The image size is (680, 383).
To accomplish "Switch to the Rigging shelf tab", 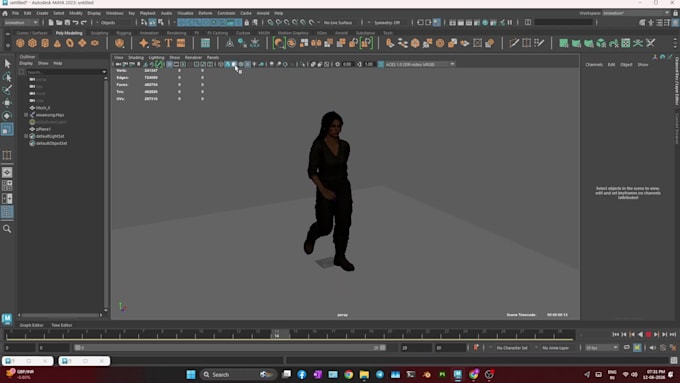I will tap(124, 33).
